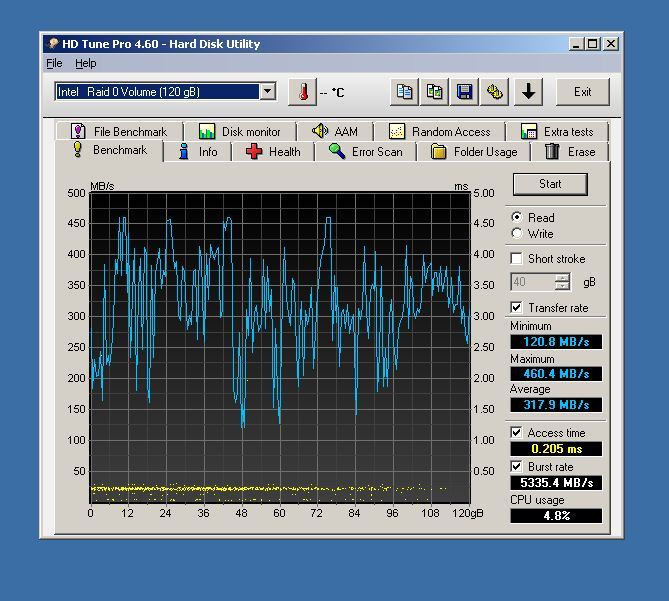Maximize the HD Tune Pro window

click(593, 44)
